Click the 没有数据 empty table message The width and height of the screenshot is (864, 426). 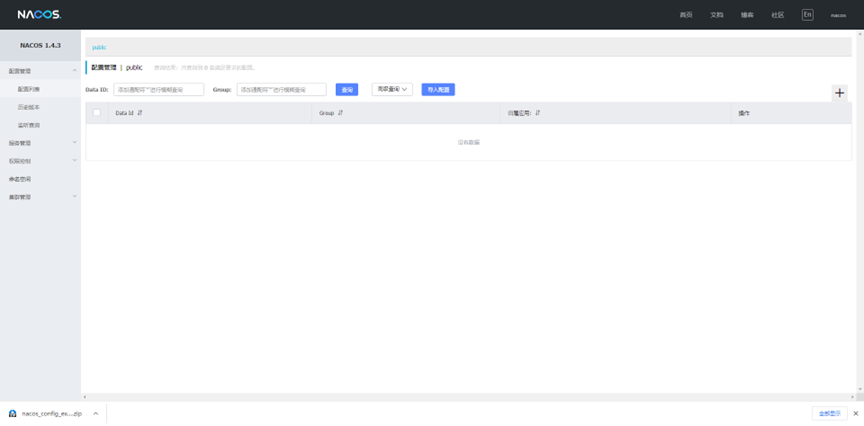[468, 142]
